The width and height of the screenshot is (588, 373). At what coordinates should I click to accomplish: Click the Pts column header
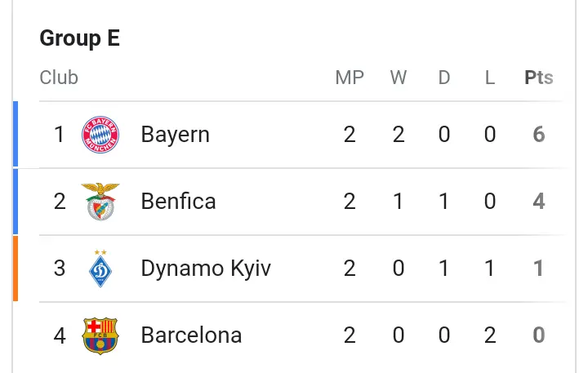coord(539,78)
